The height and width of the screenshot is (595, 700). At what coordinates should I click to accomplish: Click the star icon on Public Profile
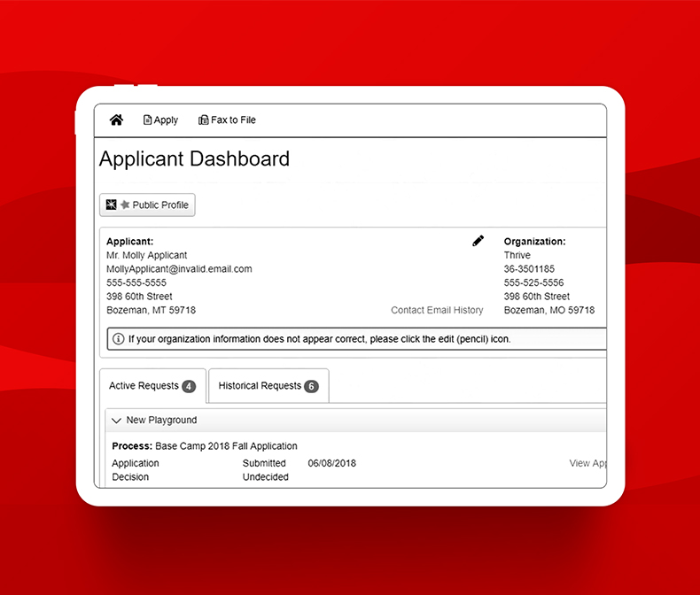125,205
